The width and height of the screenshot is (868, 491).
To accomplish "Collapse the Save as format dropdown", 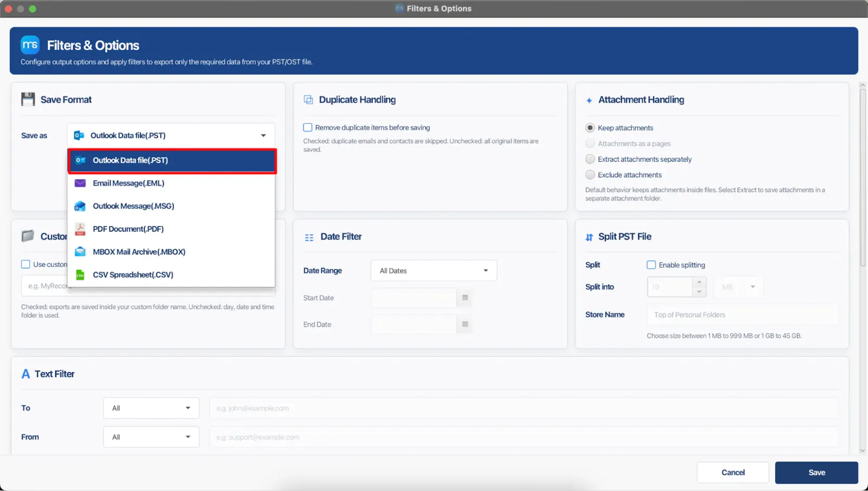I will (171, 136).
